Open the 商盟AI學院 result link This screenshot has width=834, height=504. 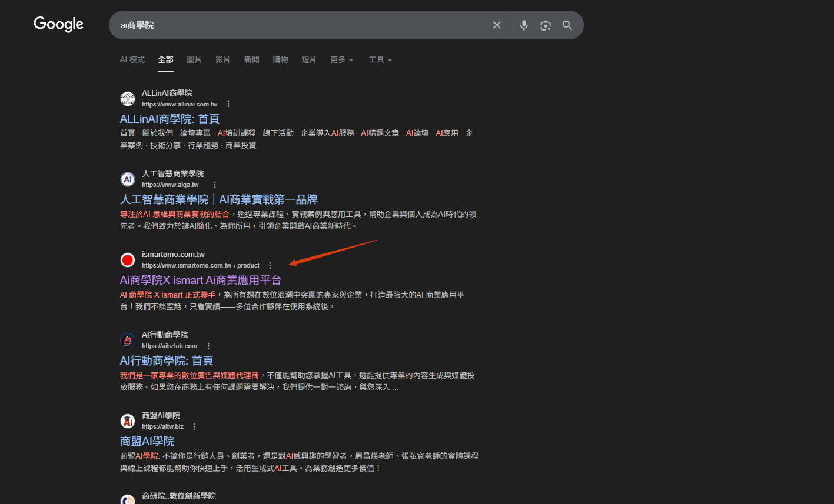coord(147,441)
